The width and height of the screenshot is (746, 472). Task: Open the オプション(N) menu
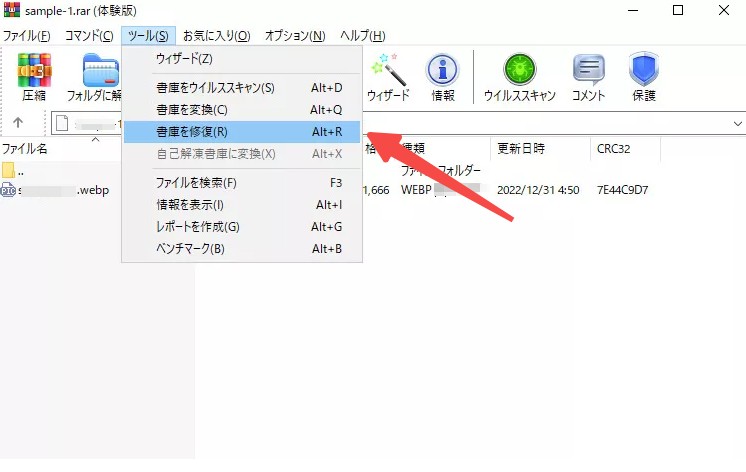click(295, 36)
